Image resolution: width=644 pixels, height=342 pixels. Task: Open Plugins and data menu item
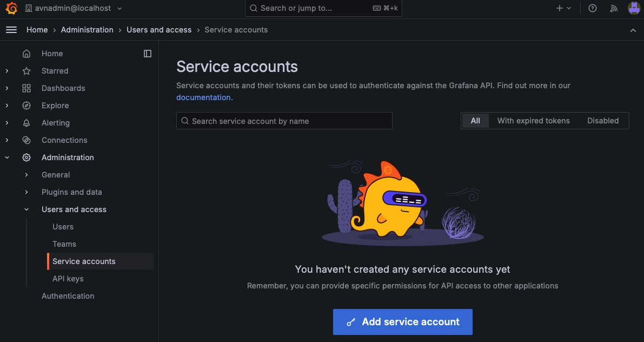pos(71,192)
